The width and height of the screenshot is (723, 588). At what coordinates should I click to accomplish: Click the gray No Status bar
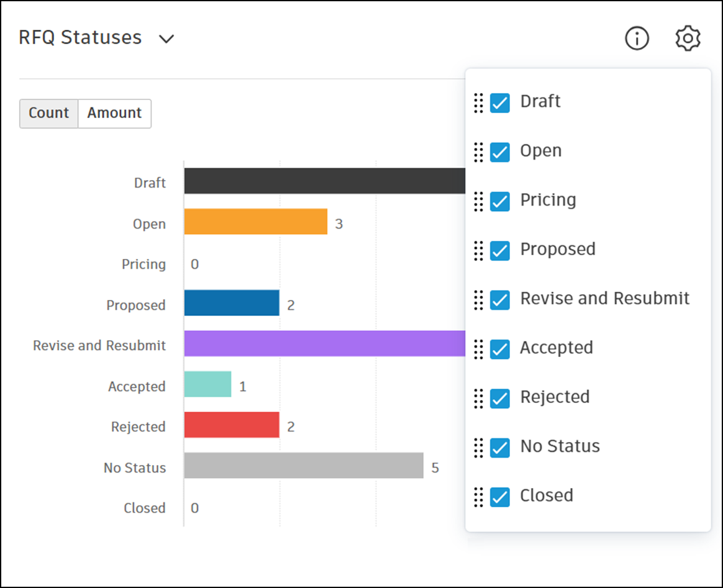tap(303, 466)
